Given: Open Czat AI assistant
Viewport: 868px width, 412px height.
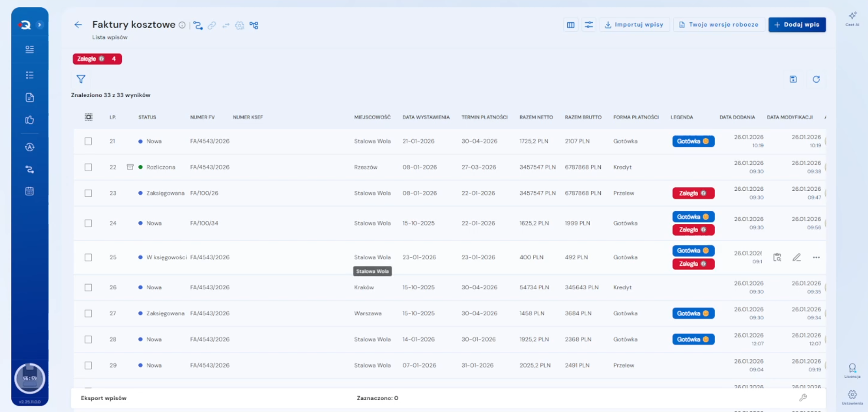Looking at the screenshot, I should click(x=852, y=19).
